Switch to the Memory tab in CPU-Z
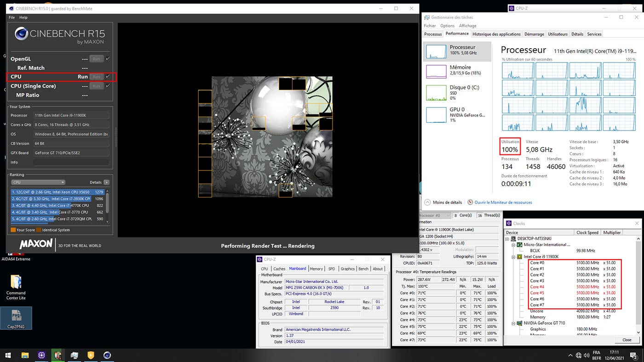This screenshot has width=644, height=362. (x=316, y=269)
